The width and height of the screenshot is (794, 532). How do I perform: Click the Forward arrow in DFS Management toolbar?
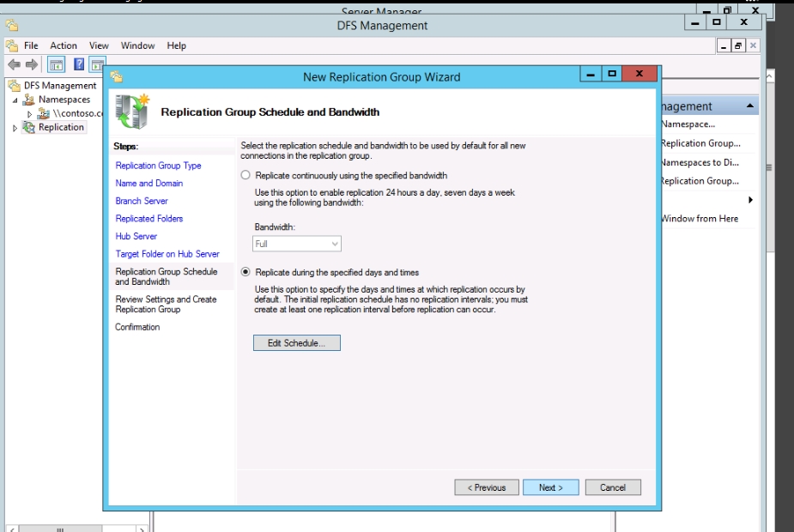tap(32, 64)
